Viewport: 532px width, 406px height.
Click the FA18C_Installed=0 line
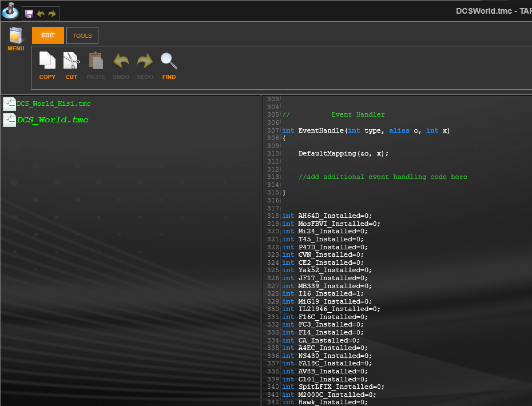pos(327,364)
